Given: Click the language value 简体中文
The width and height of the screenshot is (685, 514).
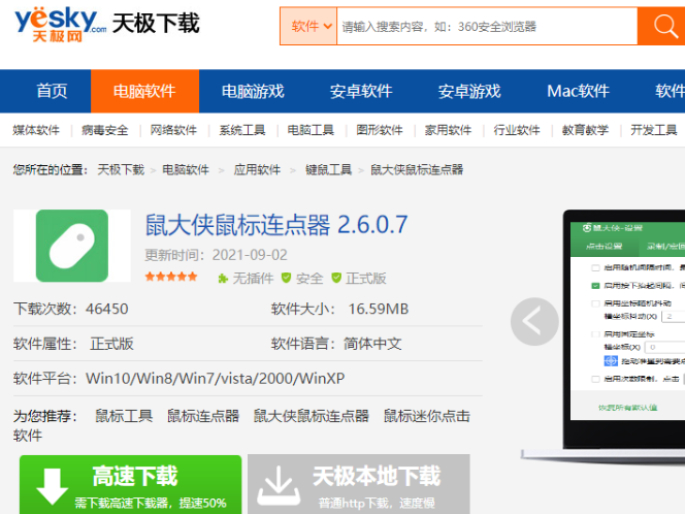Looking at the screenshot, I should pos(372,344).
